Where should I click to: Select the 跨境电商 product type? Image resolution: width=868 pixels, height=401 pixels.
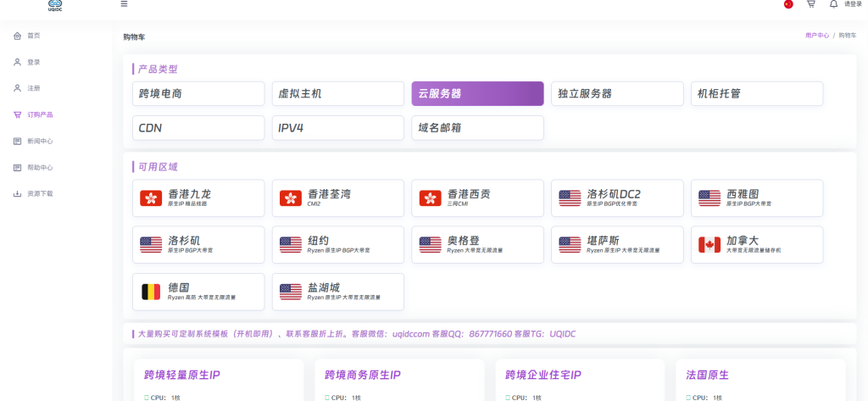[198, 93]
